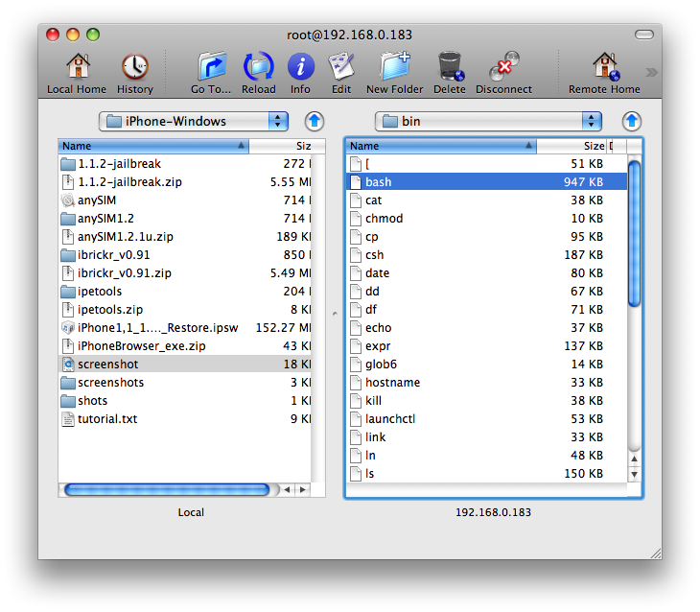Go up one folder in remote pane

[x=631, y=121]
